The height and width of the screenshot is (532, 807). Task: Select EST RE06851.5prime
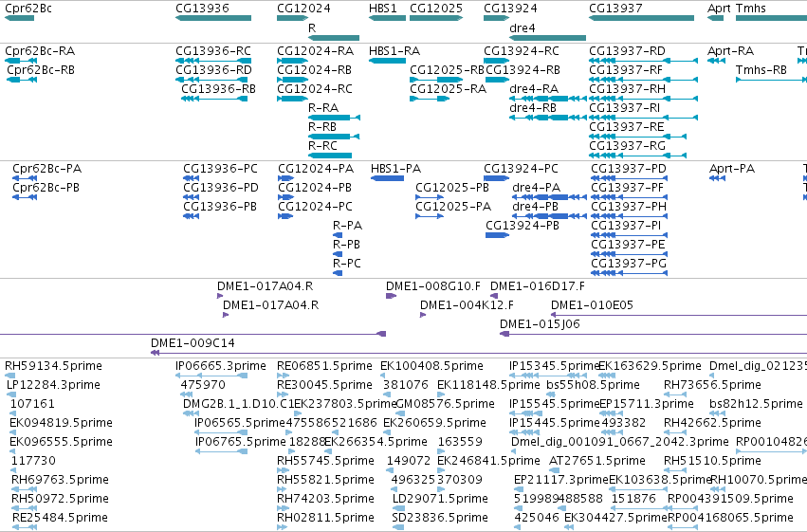[324, 366]
